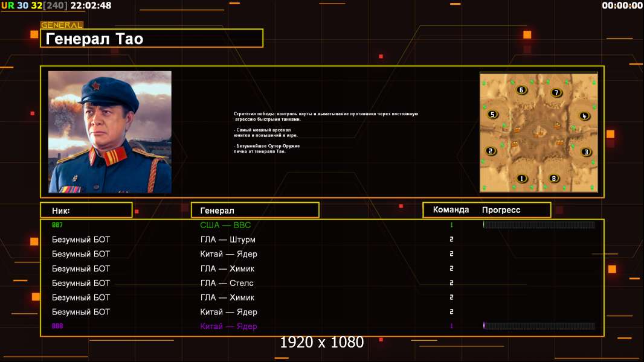Click start position marker 3 on the map
This screenshot has height=362, width=644.
click(586, 152)
